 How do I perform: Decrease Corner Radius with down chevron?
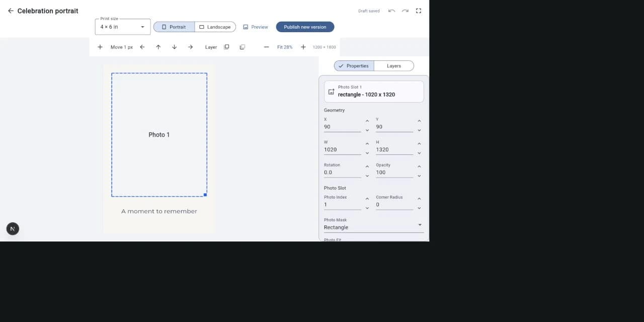pyautogui.click(x=419, y=208)
